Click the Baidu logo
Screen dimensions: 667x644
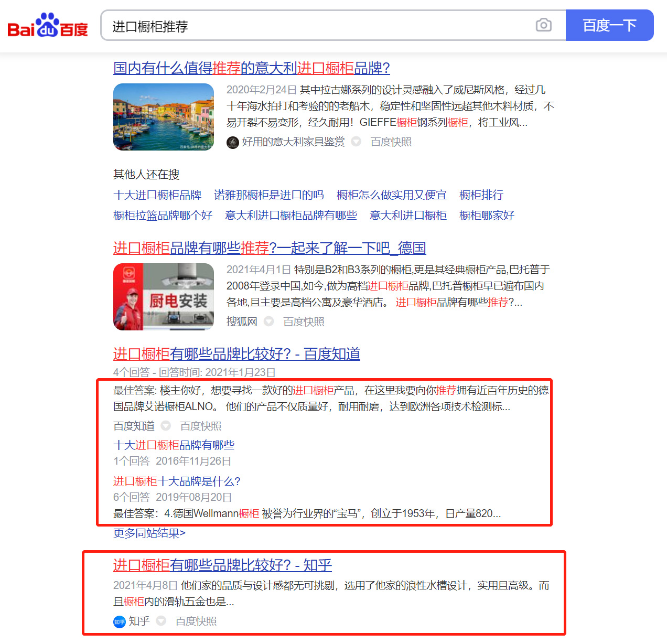click(47, 25)
